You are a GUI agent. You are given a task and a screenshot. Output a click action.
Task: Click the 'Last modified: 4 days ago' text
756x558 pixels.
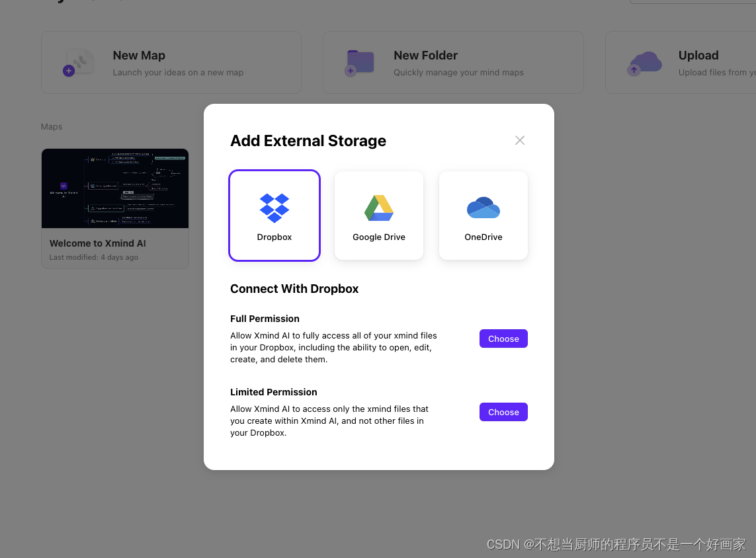(93, 257)
